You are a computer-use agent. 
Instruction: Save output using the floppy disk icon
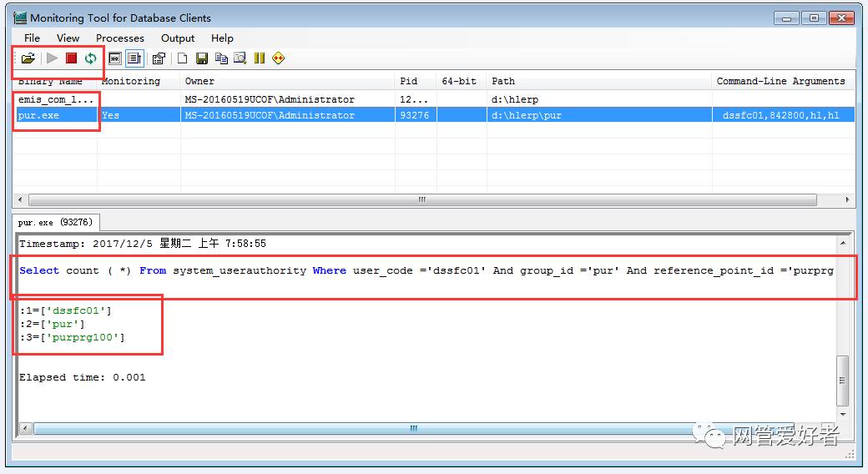202,58
